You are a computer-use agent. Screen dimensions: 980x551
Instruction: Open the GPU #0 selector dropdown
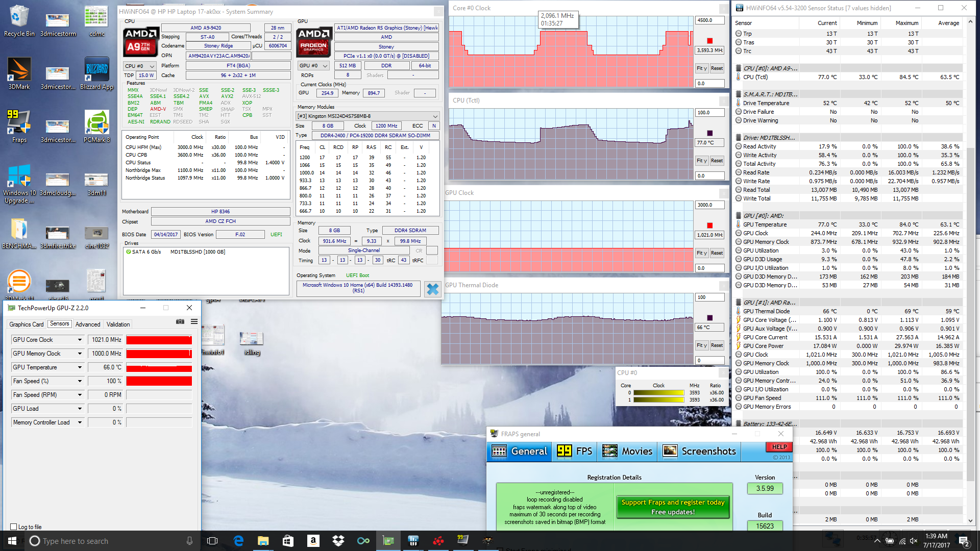313,65
